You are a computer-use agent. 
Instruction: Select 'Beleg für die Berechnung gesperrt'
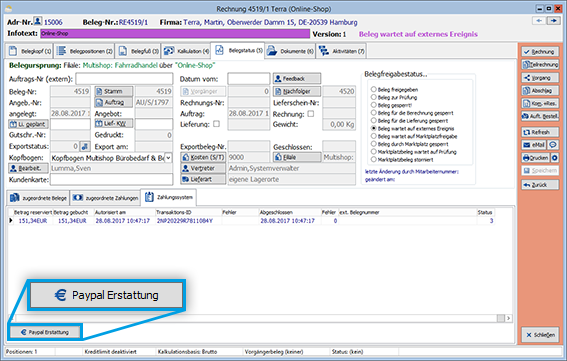click(x=374, y=112)
